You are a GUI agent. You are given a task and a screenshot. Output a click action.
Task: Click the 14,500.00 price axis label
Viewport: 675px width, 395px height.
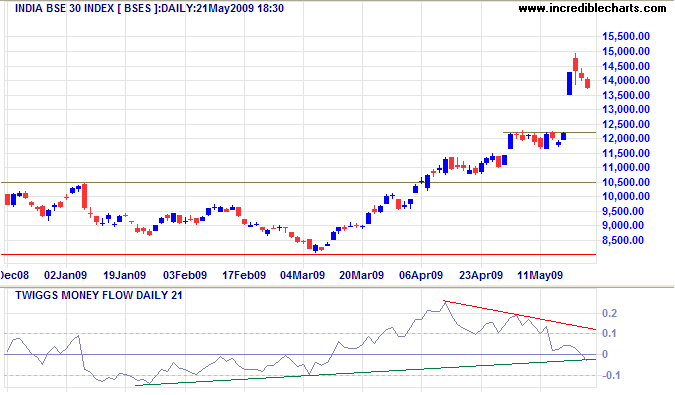pyautogui.click(x=626, y=66)
